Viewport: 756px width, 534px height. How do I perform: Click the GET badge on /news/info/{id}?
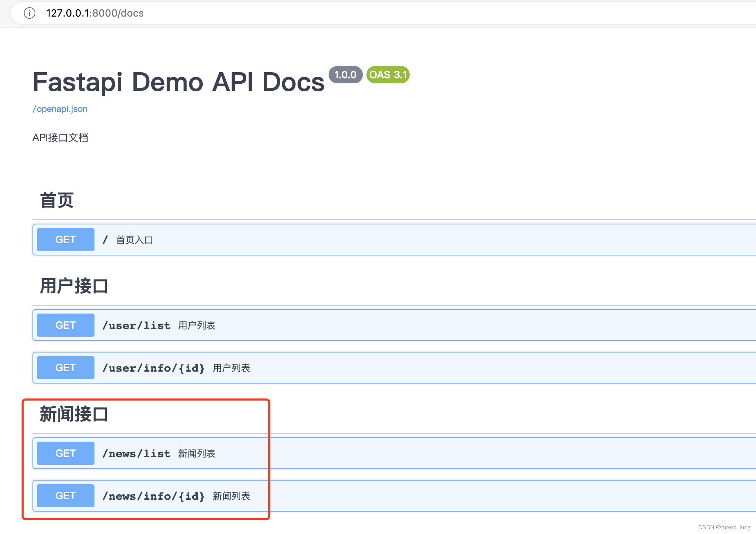(65, 495)
